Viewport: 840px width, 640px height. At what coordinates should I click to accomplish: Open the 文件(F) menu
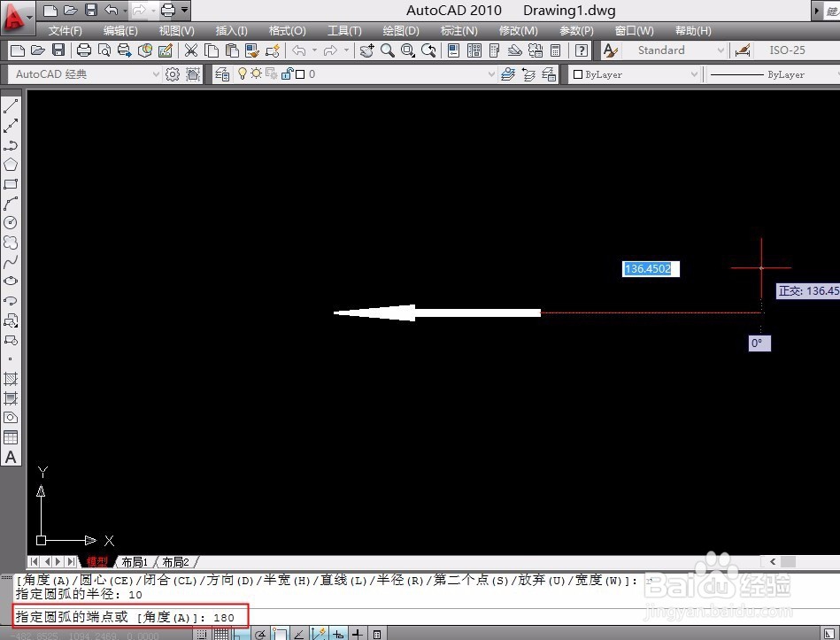click(x=65, y=30)
